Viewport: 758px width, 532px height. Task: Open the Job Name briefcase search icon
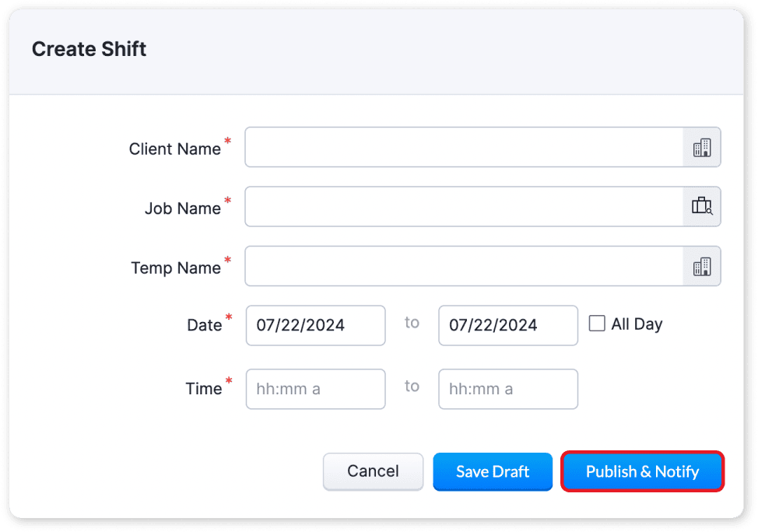(702, 207)
